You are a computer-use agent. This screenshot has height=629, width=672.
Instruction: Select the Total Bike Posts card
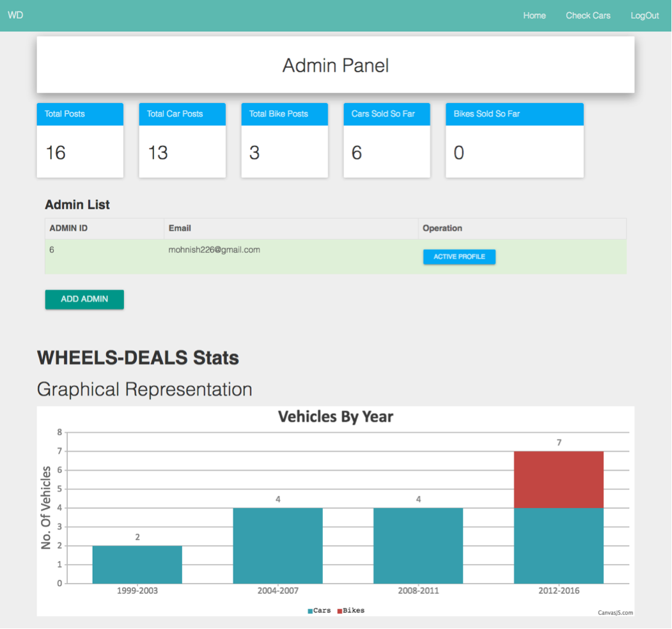point(285,140)
